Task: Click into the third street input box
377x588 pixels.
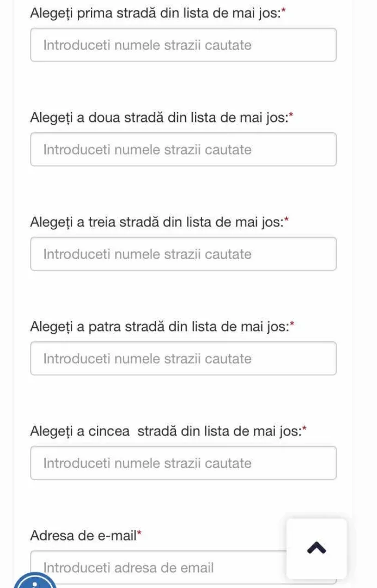Action: pos(183,254)
